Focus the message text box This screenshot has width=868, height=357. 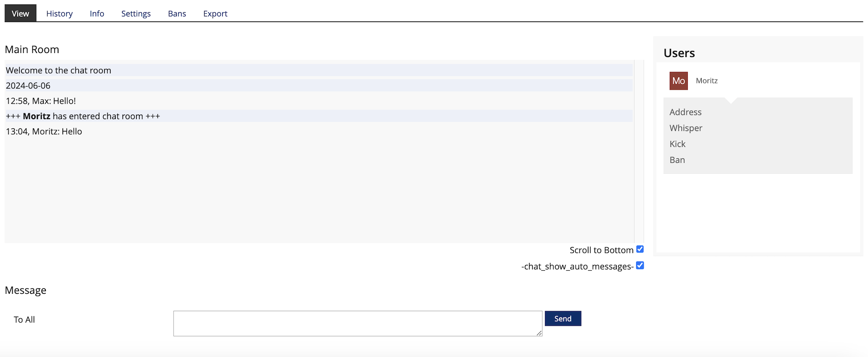pyautogui.click(x=358, y=323)
